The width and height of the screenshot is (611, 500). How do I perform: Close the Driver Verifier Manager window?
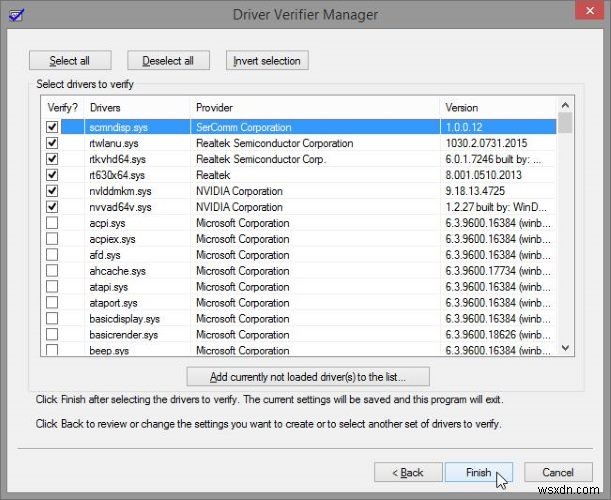tap(590, 11)
